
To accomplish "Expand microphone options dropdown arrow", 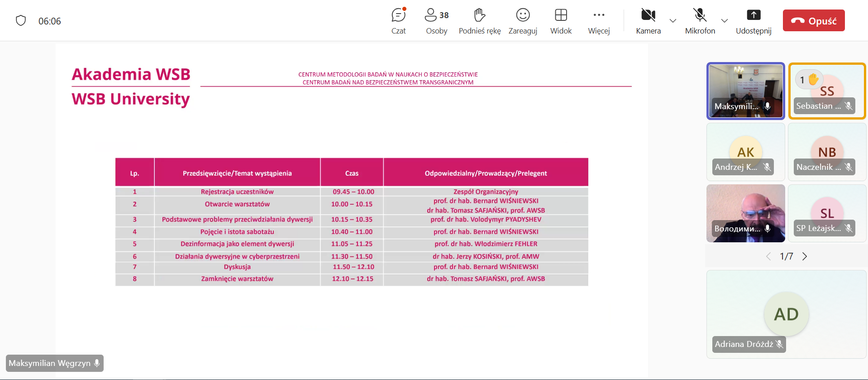I will point(725,21).
